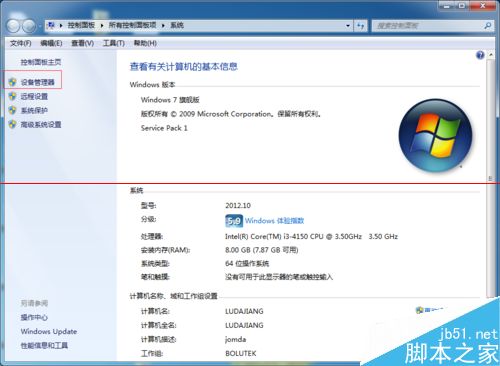Click the jomda computer description value
This screenshot has width=500, height=366.
pos(235,339)
